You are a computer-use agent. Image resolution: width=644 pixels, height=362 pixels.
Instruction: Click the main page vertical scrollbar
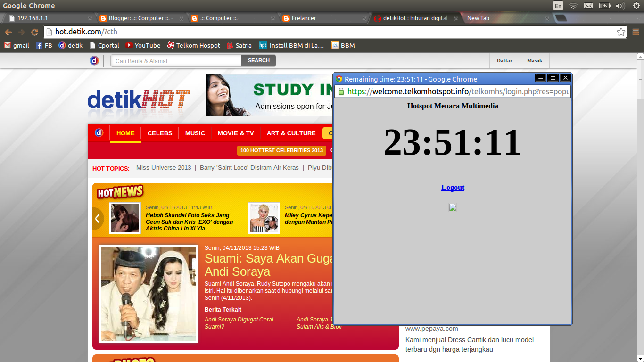(640, 207)
